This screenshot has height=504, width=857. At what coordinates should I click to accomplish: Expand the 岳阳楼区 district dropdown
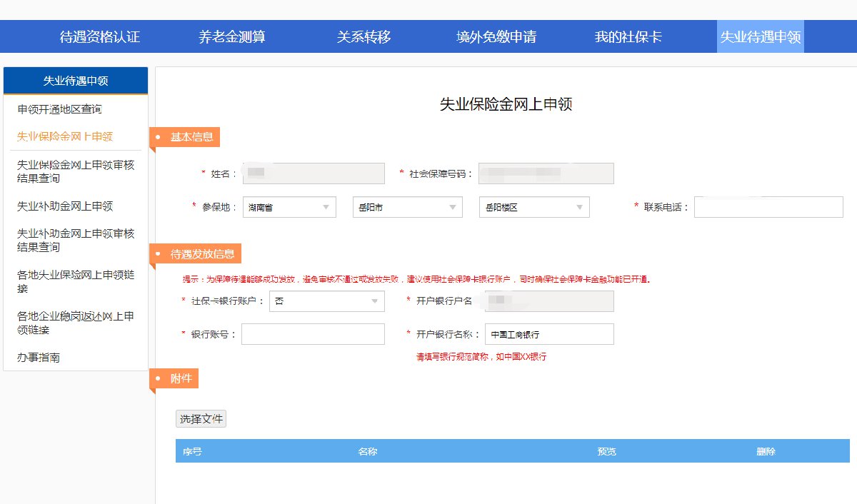click(x=534, y=207)
